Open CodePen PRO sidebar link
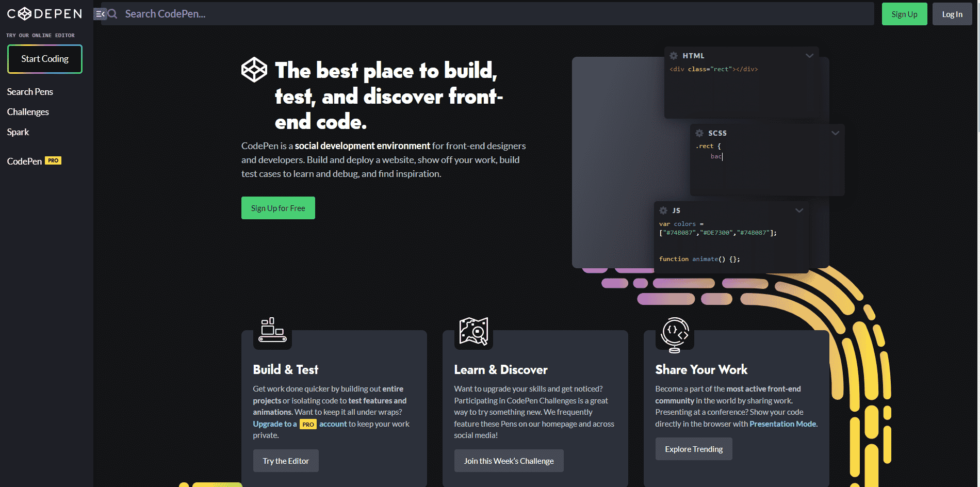Screen dimensions: 980x487 click(34, 161)
